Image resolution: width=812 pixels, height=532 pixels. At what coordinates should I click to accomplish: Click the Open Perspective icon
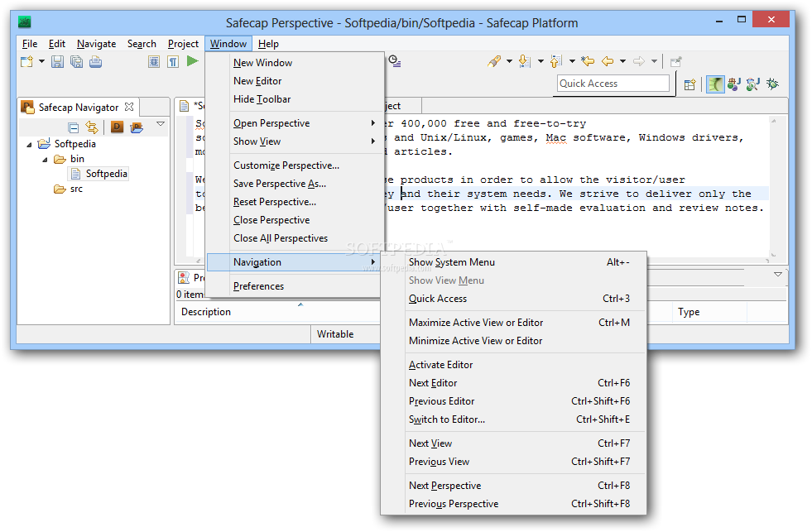tap(689, 84)
